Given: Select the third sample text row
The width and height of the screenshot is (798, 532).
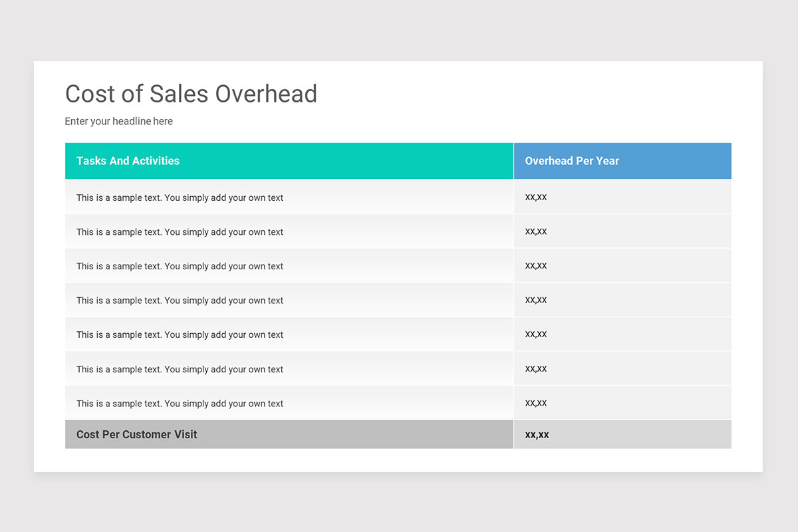Looking at the screenshot, I should 180,265.
